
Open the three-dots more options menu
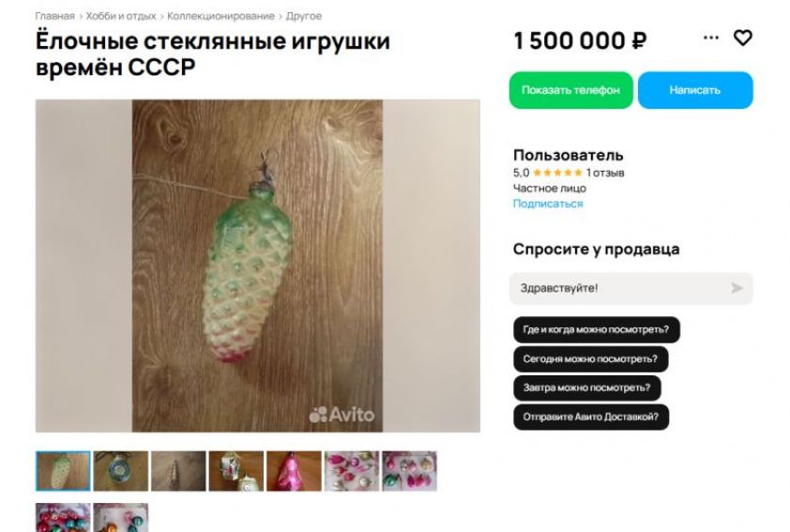pyautogui.click(x=710, y=38)
